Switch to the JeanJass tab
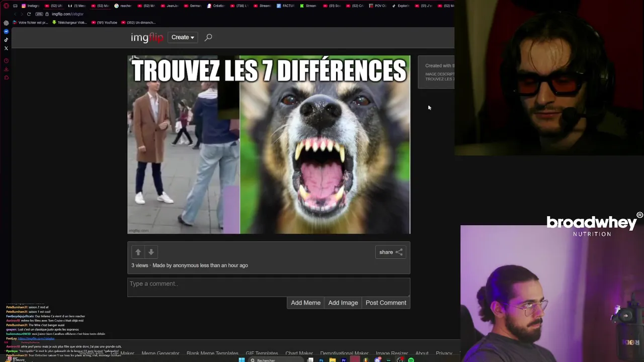Screen dimensions: 644x362 (x=169, y=6)
